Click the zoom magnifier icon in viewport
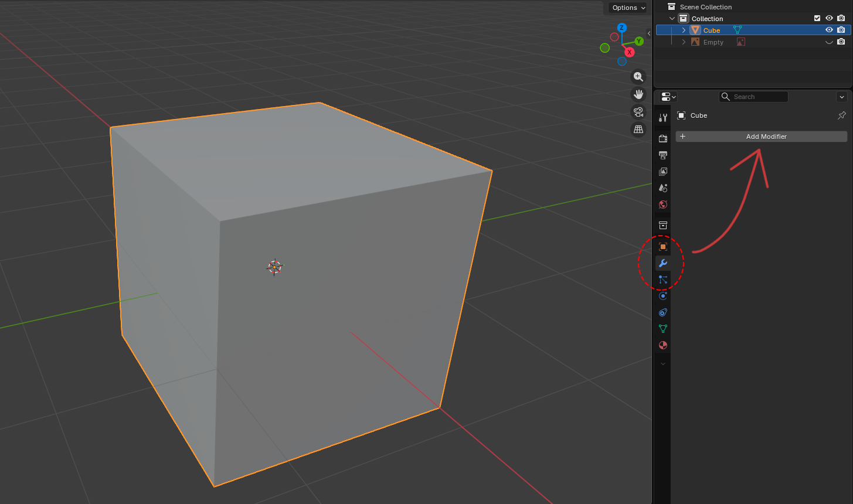 [x=638, y=77]
